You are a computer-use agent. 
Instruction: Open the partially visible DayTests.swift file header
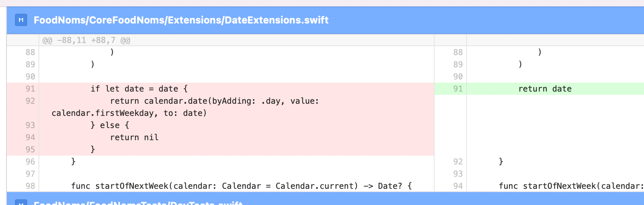[138, 202]
